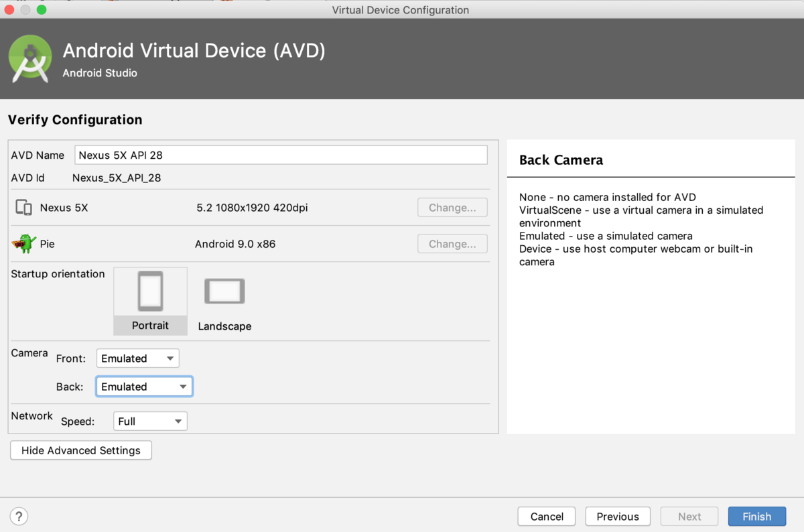Open the Network Speed dropdown
Screen dimensions: 804x532
coord(150,421)
